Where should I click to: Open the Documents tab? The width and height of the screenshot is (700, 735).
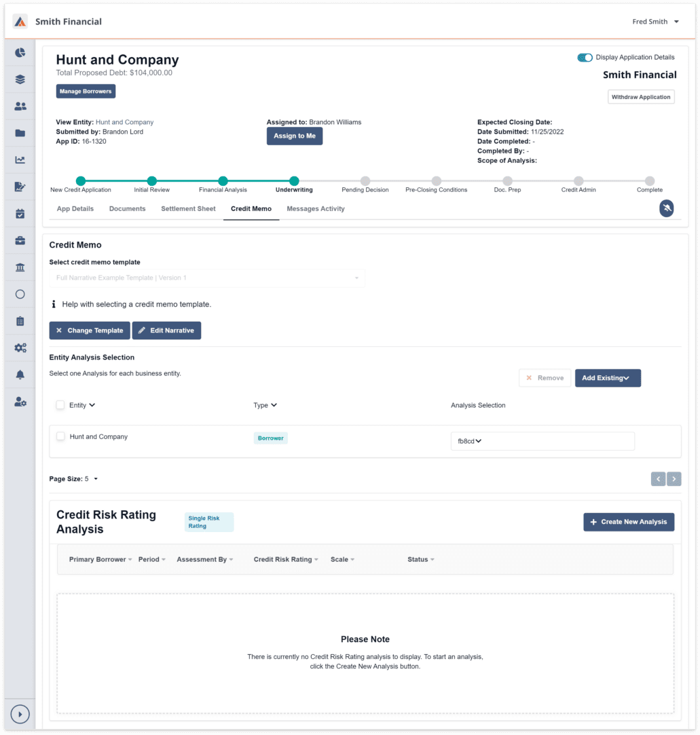127,209
